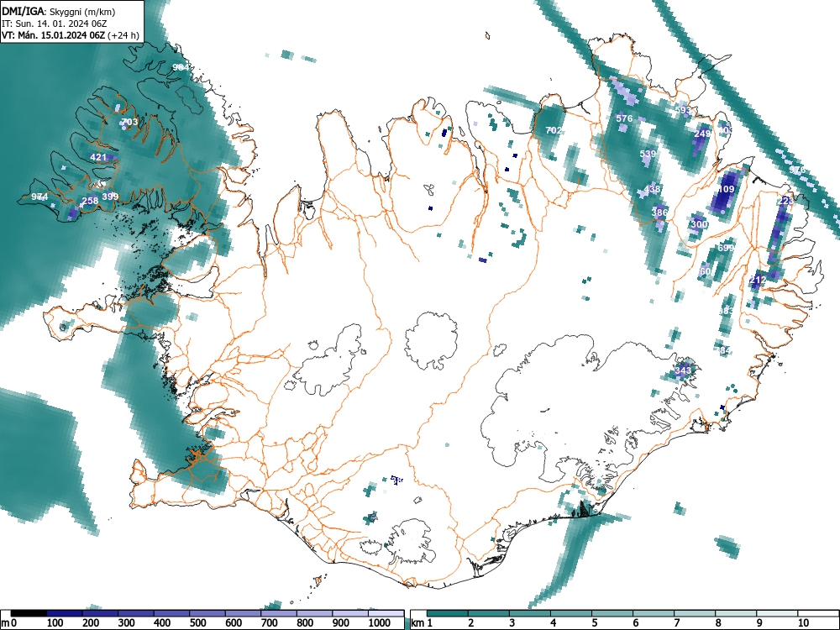
Task: Select the '8' tick label on km legend
Action: (x=718, y=623)
